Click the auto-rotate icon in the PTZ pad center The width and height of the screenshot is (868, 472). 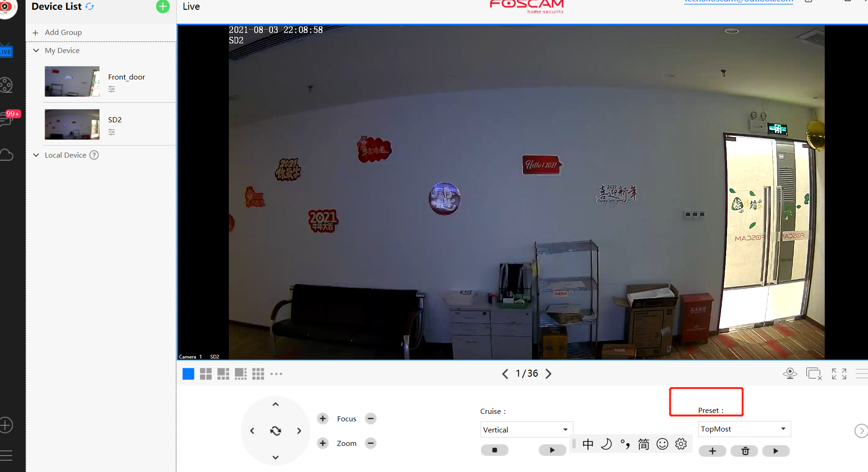coord(275,431)
